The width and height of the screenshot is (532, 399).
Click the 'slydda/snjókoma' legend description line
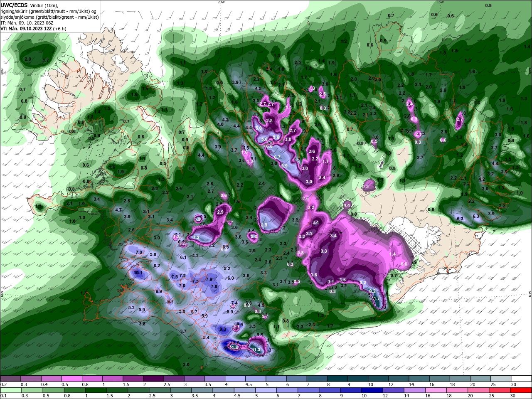click(x=49, y=17)
